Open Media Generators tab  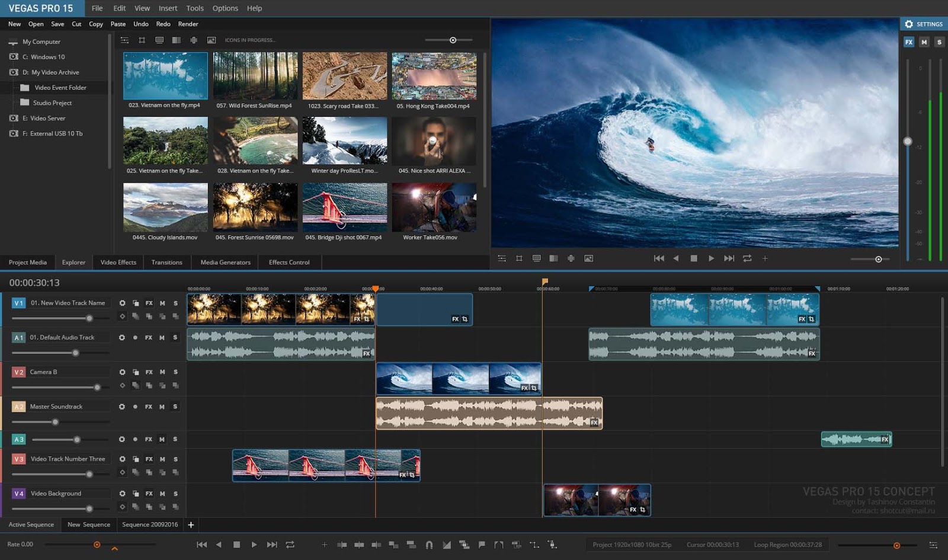(x=225, y=263)
